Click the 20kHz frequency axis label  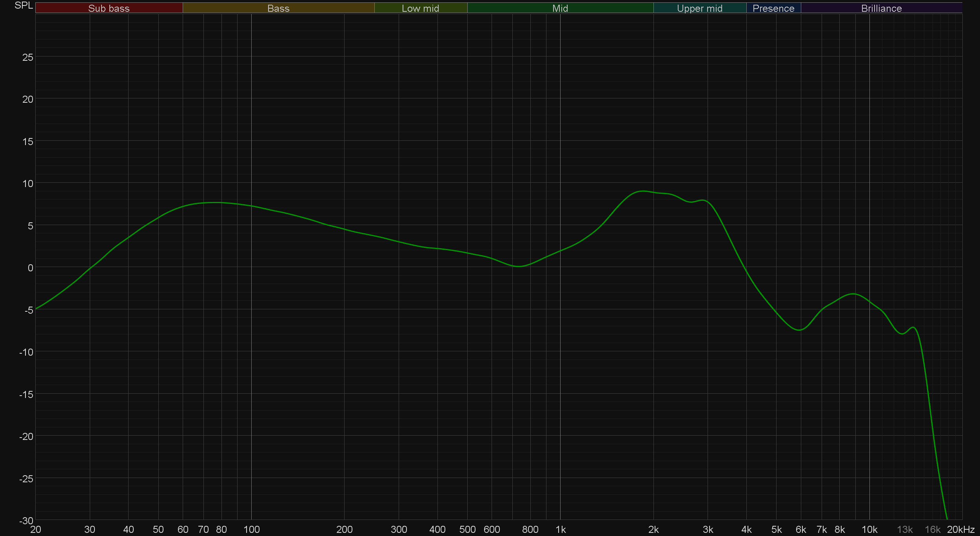coord(960,530)
